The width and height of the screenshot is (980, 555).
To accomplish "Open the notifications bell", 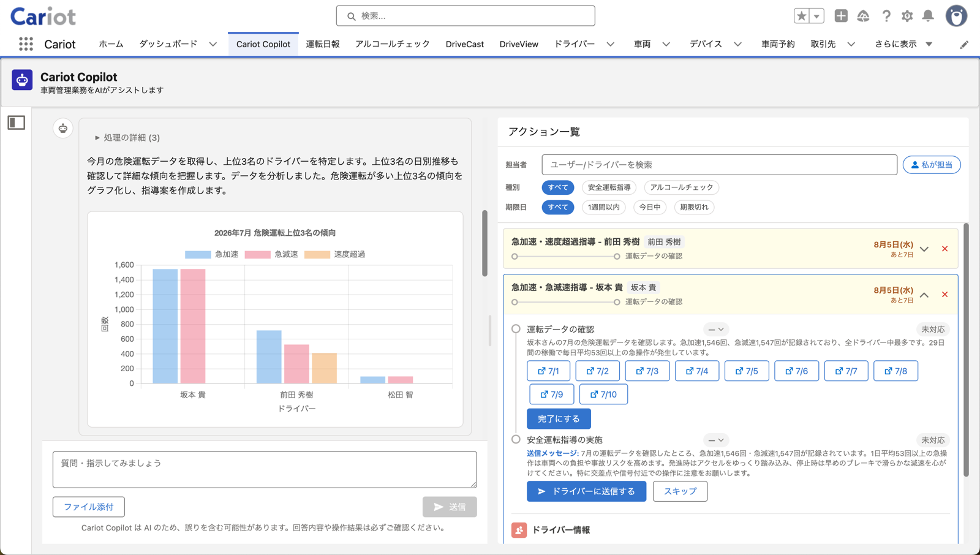I will point(928,16).
